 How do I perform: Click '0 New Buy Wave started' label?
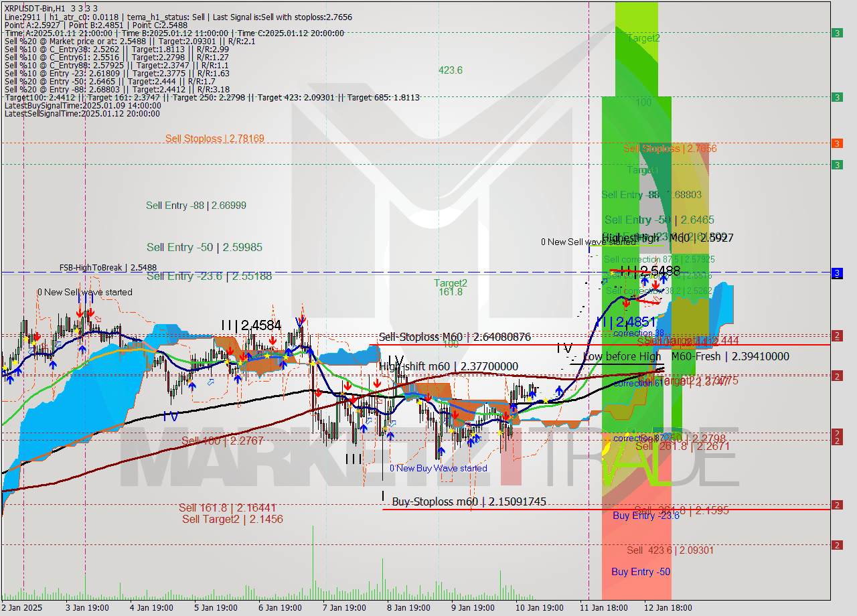439,468
